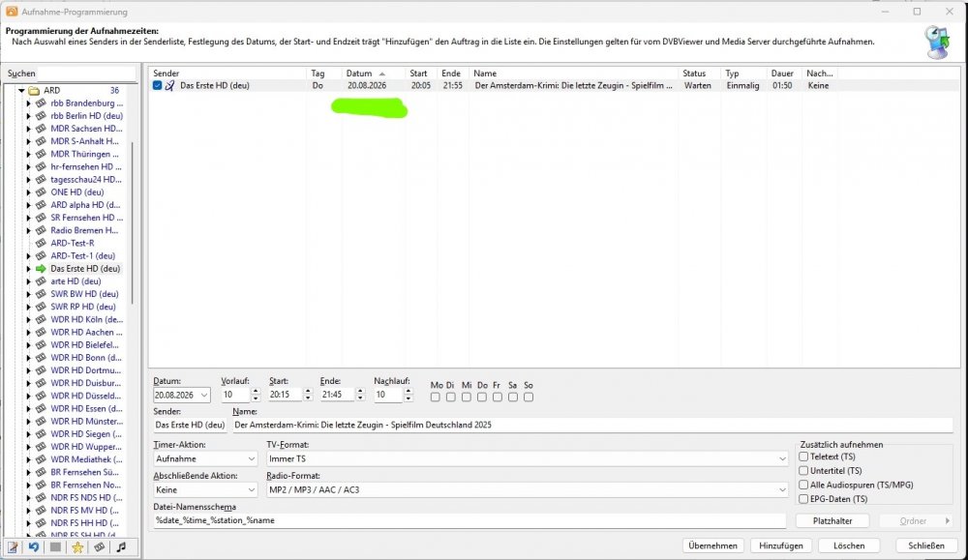Sort timer list by Start column

pos(420,74)
